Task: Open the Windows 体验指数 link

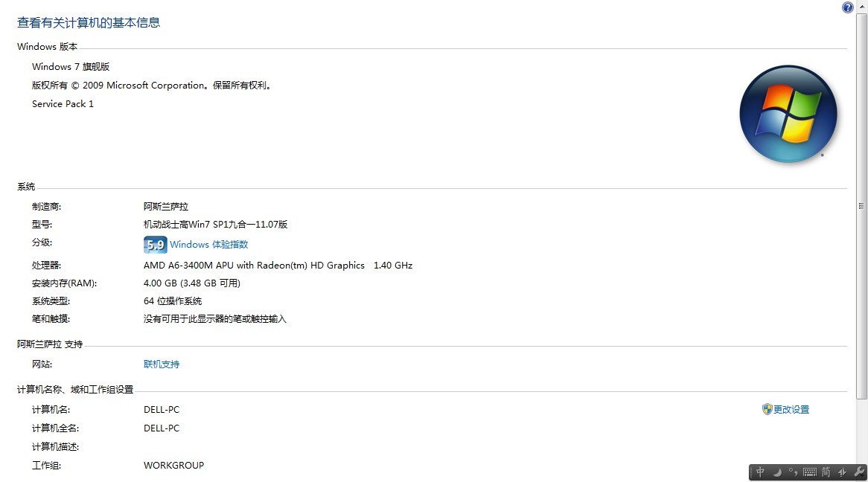Action: click(208, 245)
